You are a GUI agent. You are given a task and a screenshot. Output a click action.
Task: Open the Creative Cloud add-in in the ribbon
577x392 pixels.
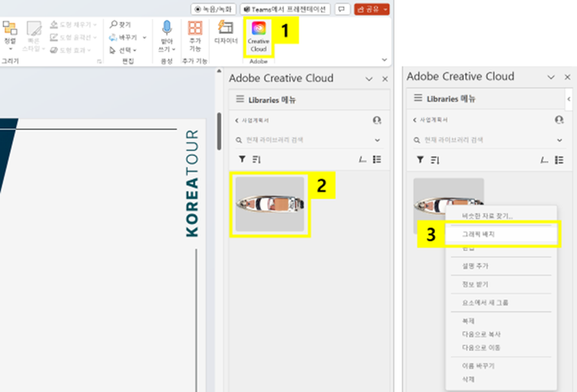[258, 37]
